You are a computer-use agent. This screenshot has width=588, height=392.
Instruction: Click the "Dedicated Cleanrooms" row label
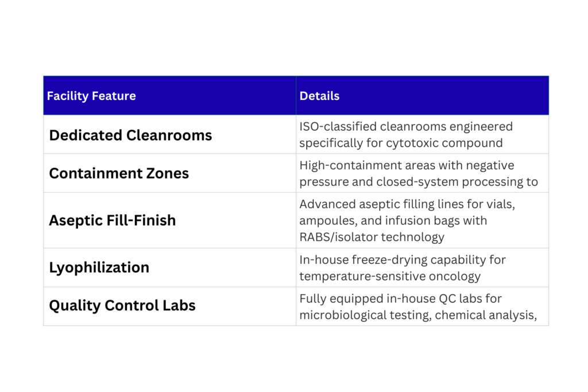click(x=130, y=135)
